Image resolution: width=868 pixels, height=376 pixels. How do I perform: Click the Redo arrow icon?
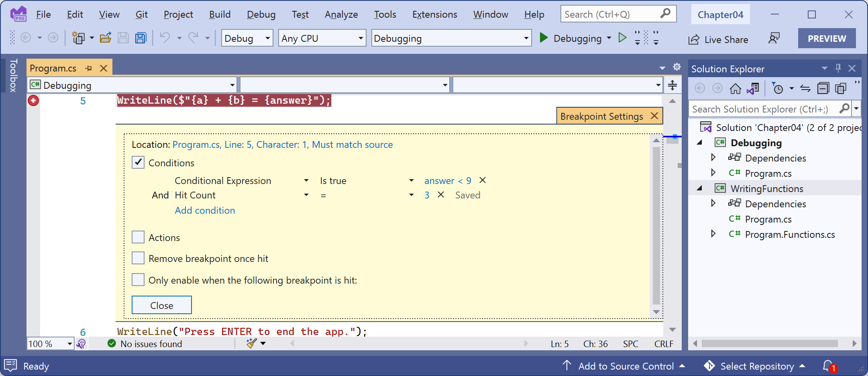(194, 38)
